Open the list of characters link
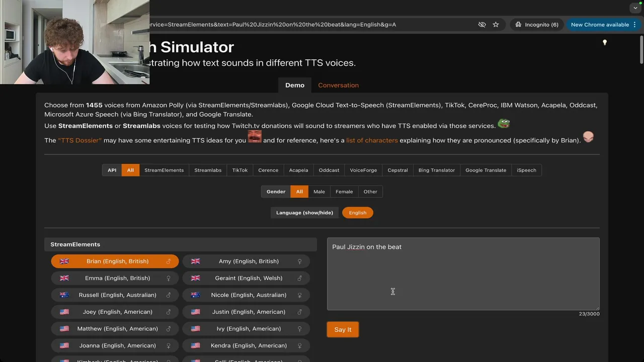The width and height of the screenshot is (644, 362). click(372, 140)
